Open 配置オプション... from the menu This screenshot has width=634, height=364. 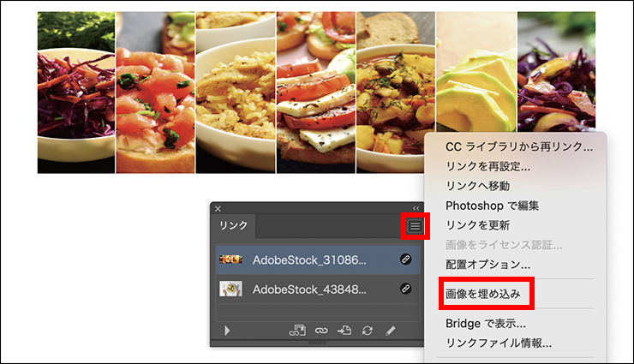pos(487,265)
